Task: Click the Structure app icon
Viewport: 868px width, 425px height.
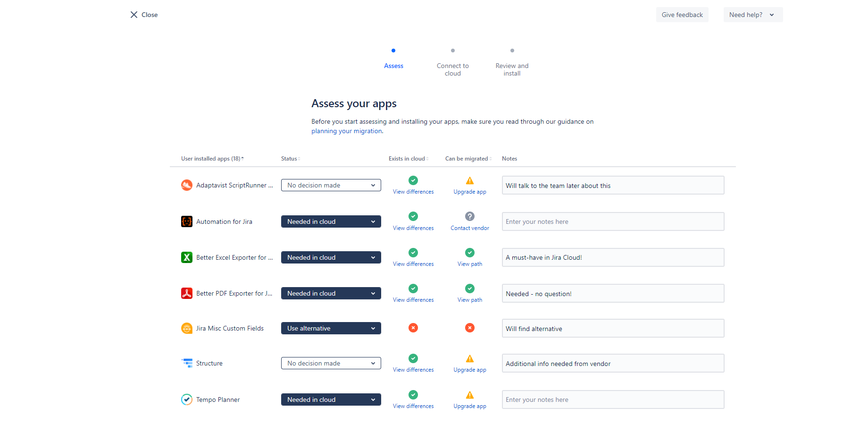Action: 187,363
